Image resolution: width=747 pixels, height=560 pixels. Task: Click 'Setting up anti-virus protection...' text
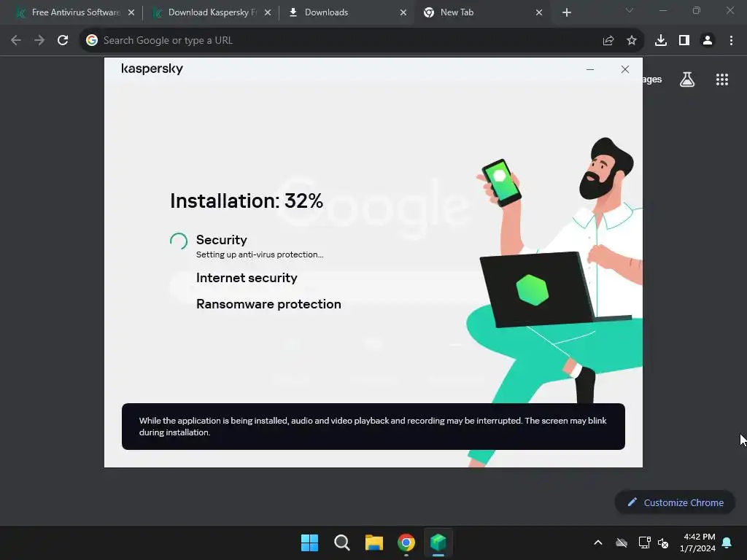(x=260, y=254)
